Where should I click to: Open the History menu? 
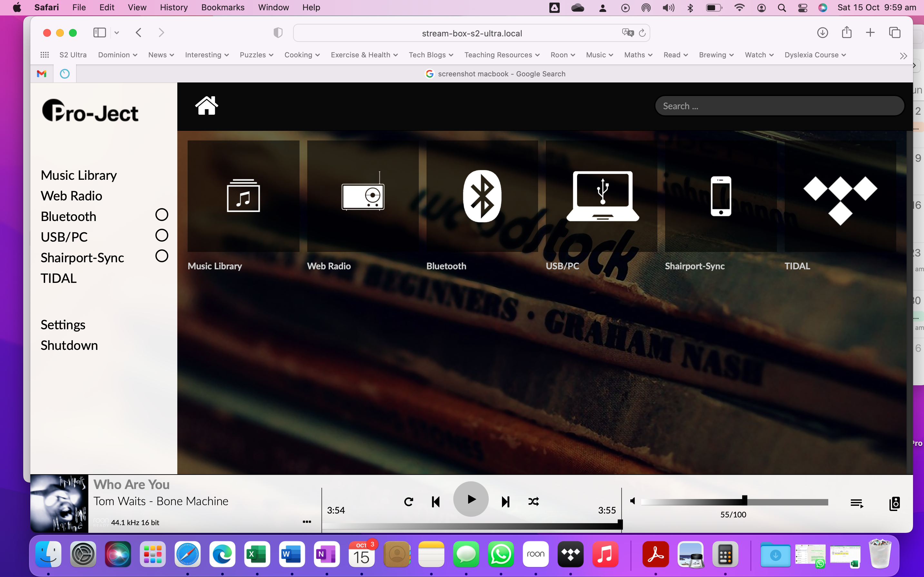(174, 8)
